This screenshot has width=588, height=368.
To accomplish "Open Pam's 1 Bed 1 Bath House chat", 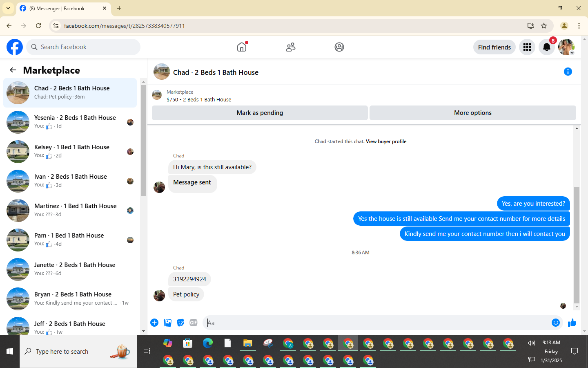I will pyautogui.click(x=70, y=240).
